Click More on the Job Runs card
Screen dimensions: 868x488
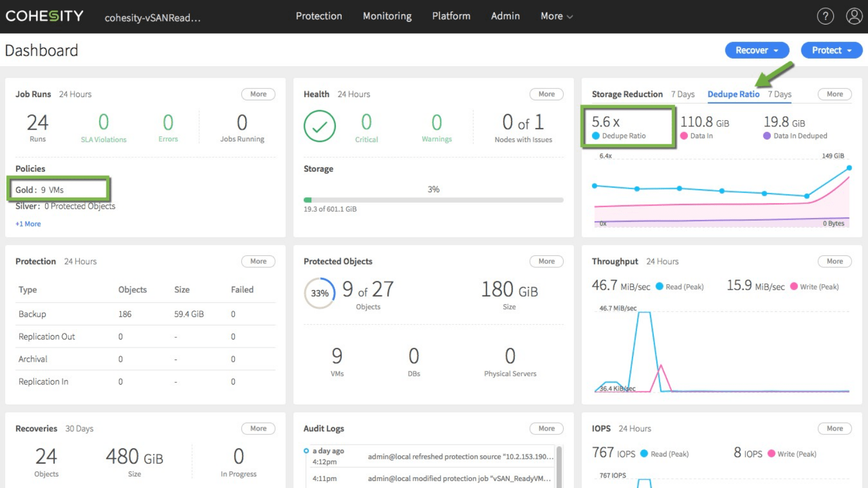[258, 94]
